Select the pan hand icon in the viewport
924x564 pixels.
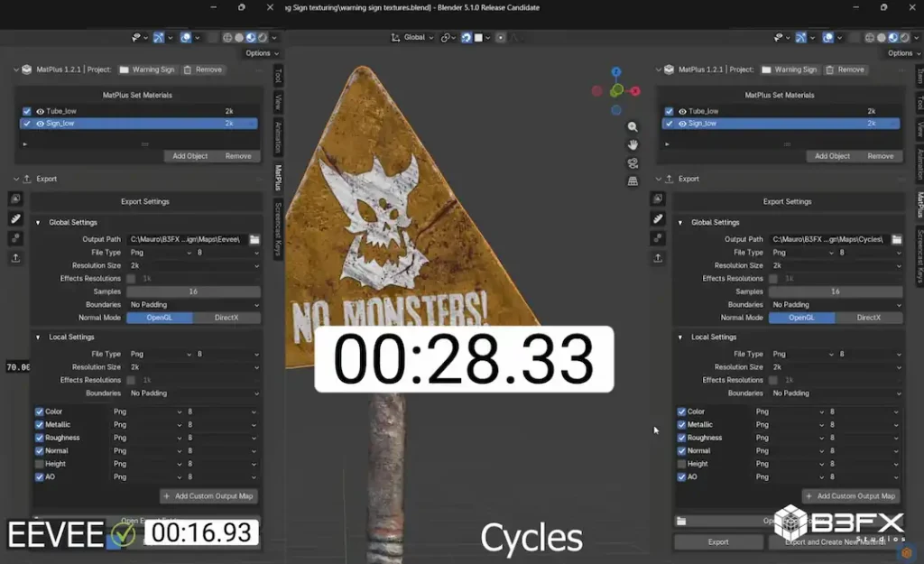click(633, 144)
